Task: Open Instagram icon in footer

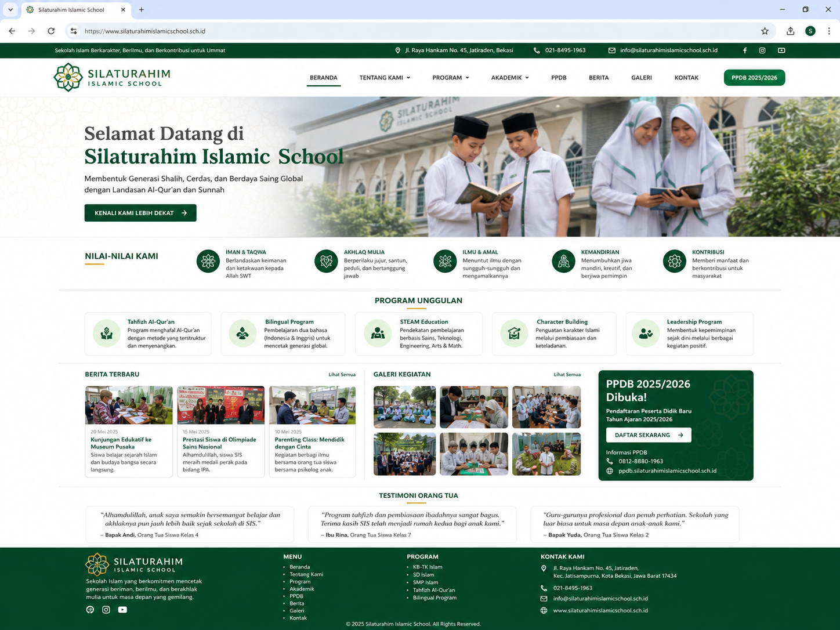Action: pyautogui.click(x=106, y=610)
